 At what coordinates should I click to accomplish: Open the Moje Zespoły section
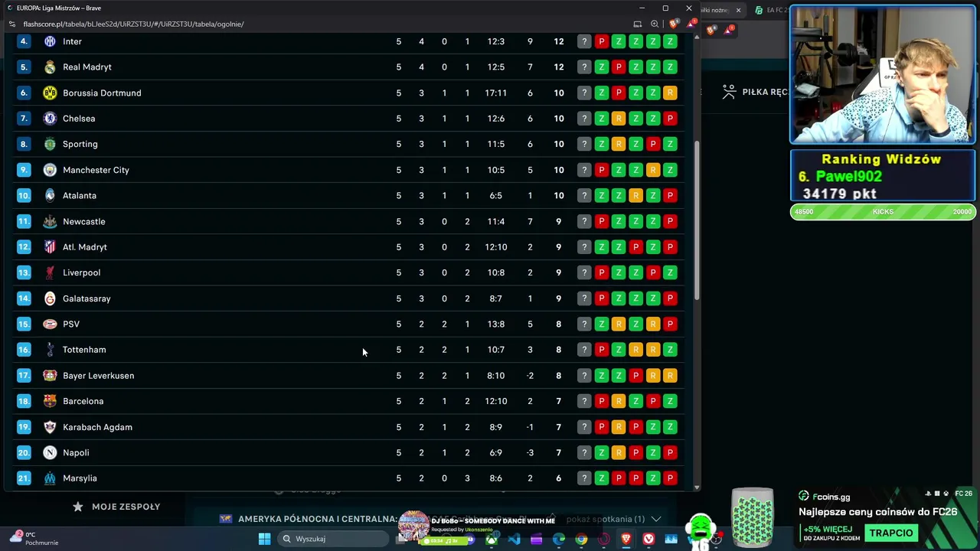(x=116, y=507)
